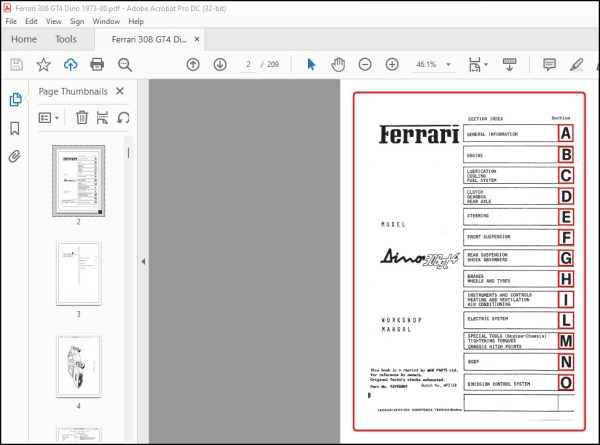This screenshot has width=600, height=445.
Task: Click section M Special Tools link
Action: [518, 341]
